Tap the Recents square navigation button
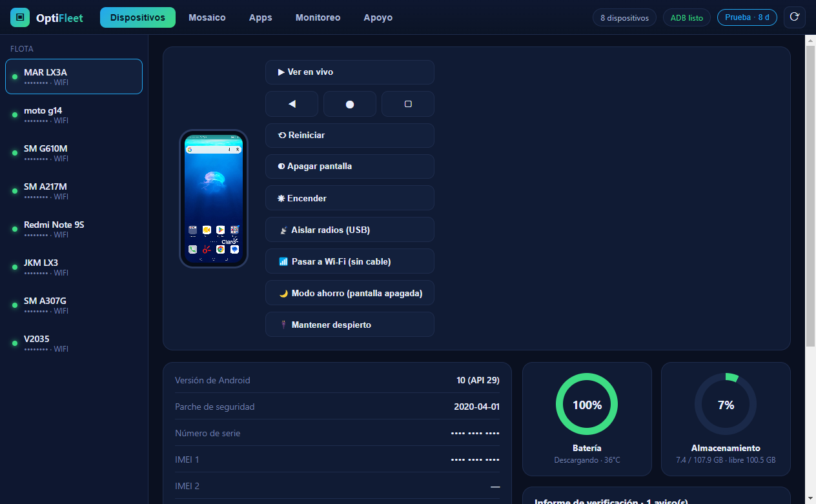 click(x=408, y=104)
